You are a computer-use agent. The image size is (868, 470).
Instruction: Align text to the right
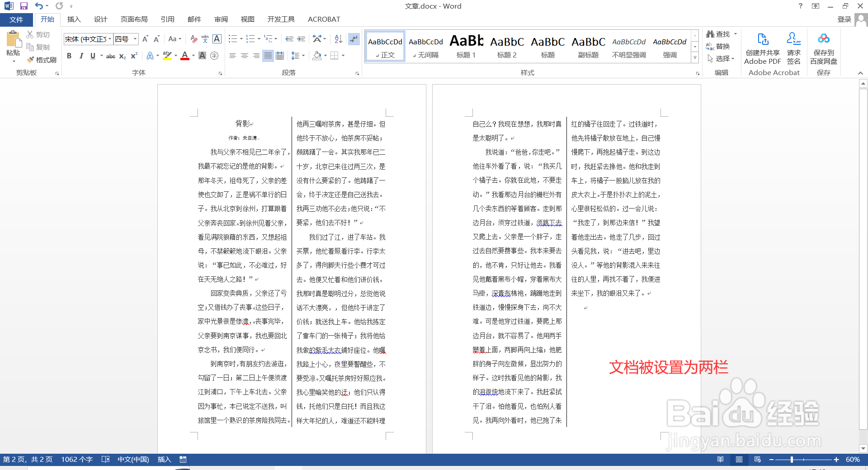(256, 56)
